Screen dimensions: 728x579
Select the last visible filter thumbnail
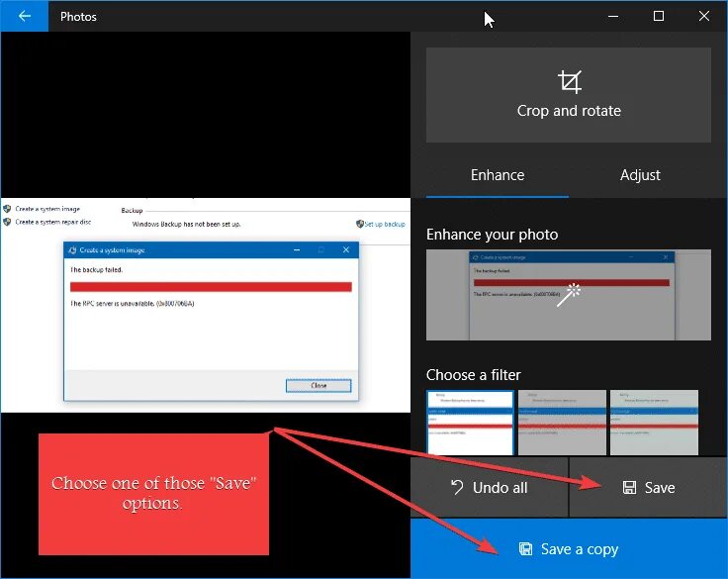pyautogui.click(x=654, y=423)
